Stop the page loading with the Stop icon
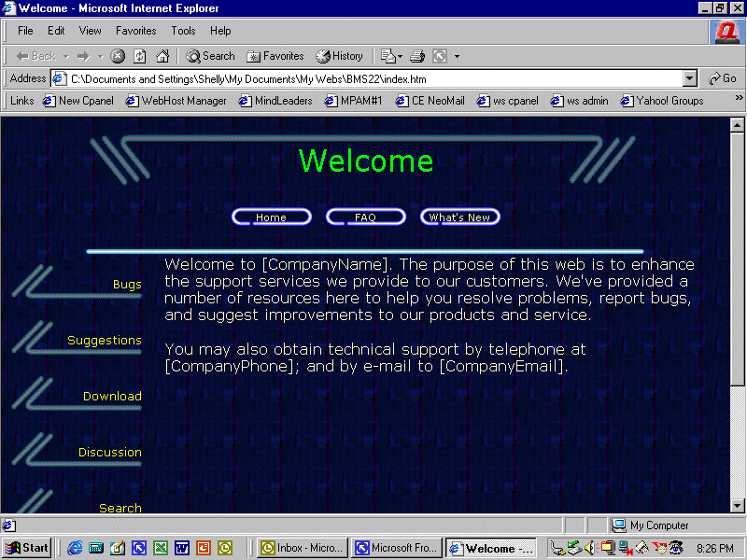The width and height of the screenshot is (747, 560). pyautogui.click(x=118, y=57)
